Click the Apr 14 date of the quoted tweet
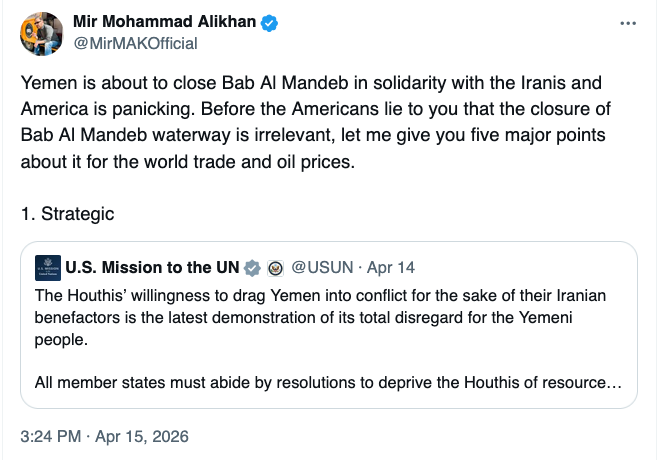Viewport: 657px width, 460px height. click(391, 268)
